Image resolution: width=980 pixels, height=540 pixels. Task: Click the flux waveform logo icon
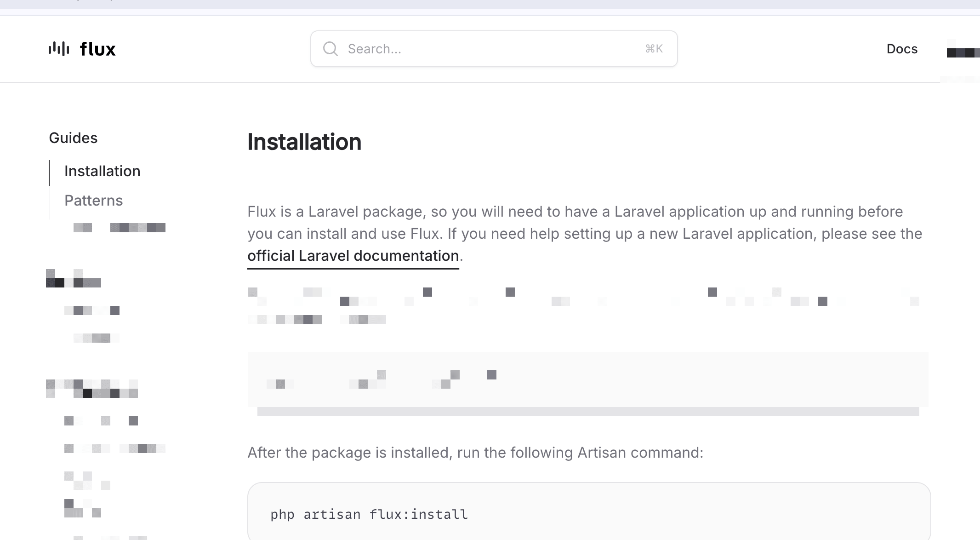[x=59, y=49]
